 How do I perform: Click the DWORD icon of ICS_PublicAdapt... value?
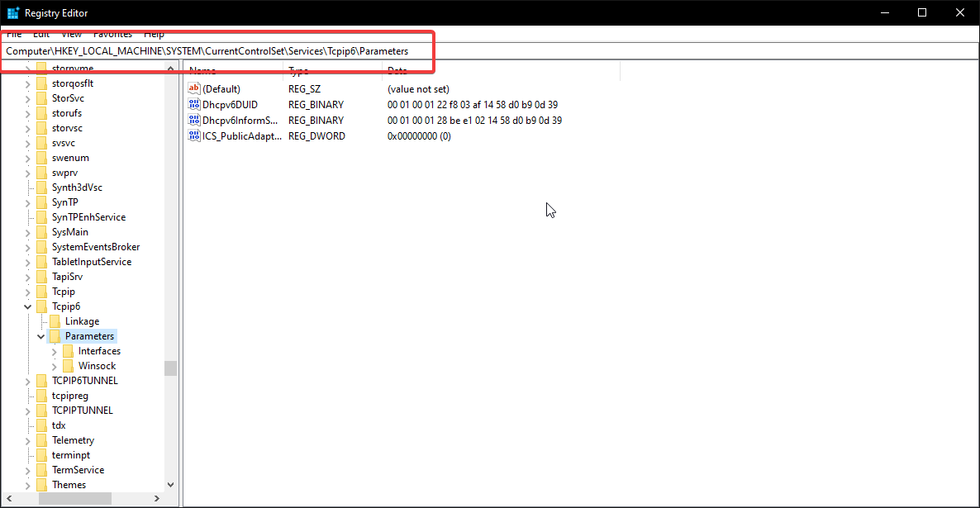(x=193, y=135)
